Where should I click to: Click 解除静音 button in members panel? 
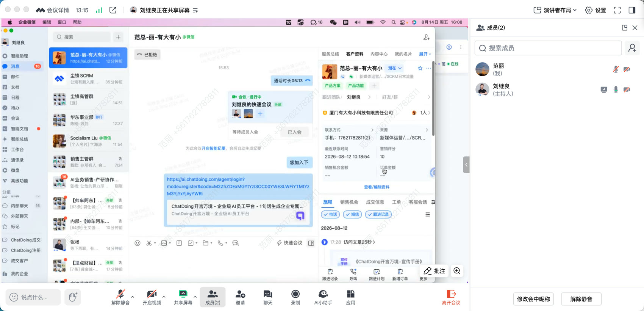[581, 299]
